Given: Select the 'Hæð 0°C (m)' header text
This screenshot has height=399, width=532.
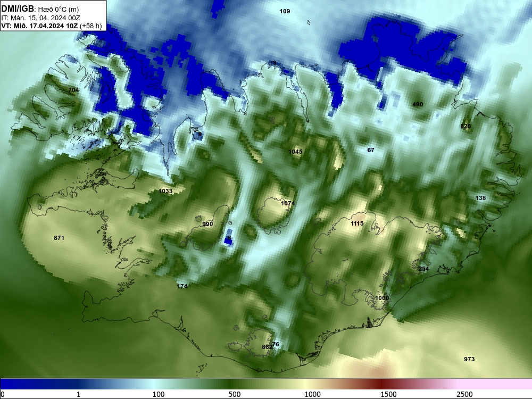Looking at the screenshot, I should point(58,9).
